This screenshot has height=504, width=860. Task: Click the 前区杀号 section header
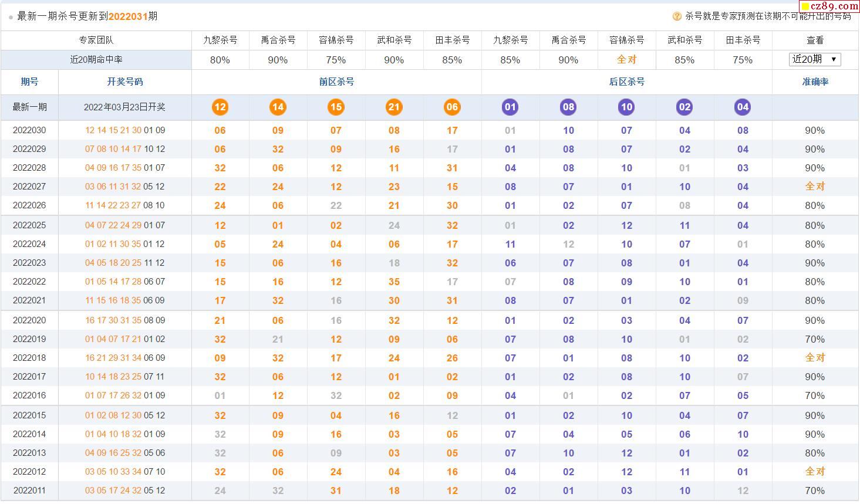tap(336, 82)
